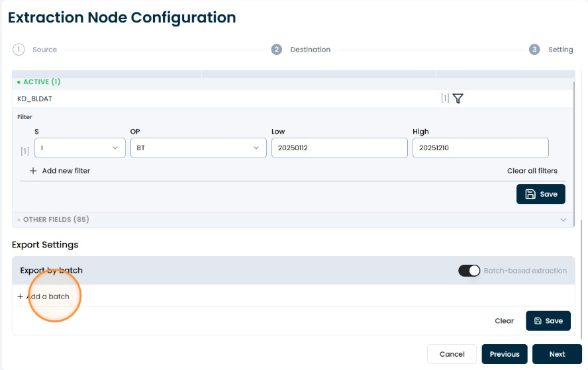Click the step 3 Setting circle
The image size is (588, 370).
pos(534,50)
